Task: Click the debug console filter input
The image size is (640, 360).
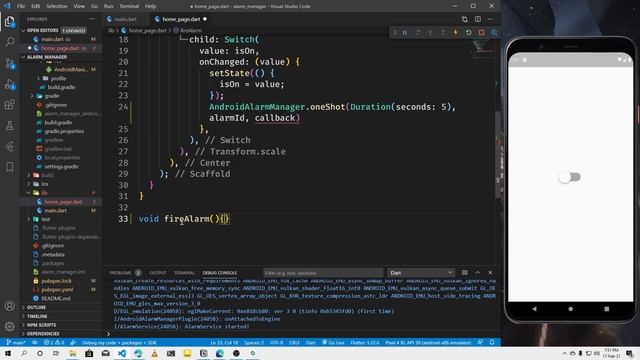Action: [x=322, y=273]
